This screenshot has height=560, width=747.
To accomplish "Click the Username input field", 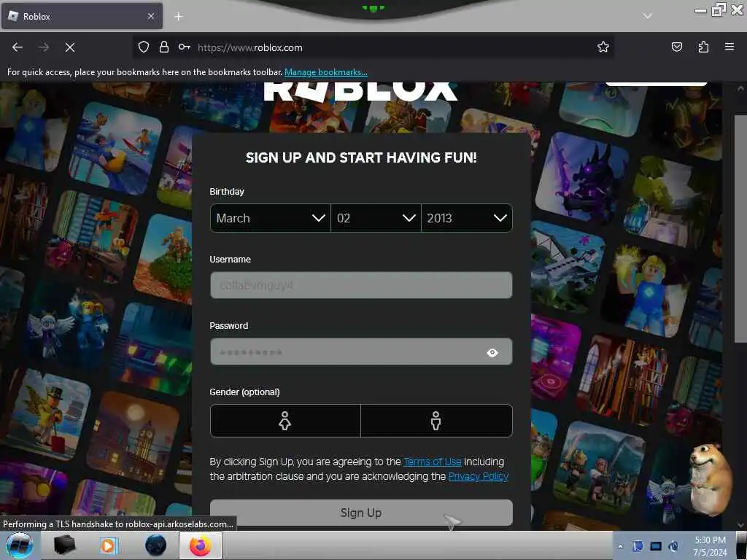I will [361, 285].
